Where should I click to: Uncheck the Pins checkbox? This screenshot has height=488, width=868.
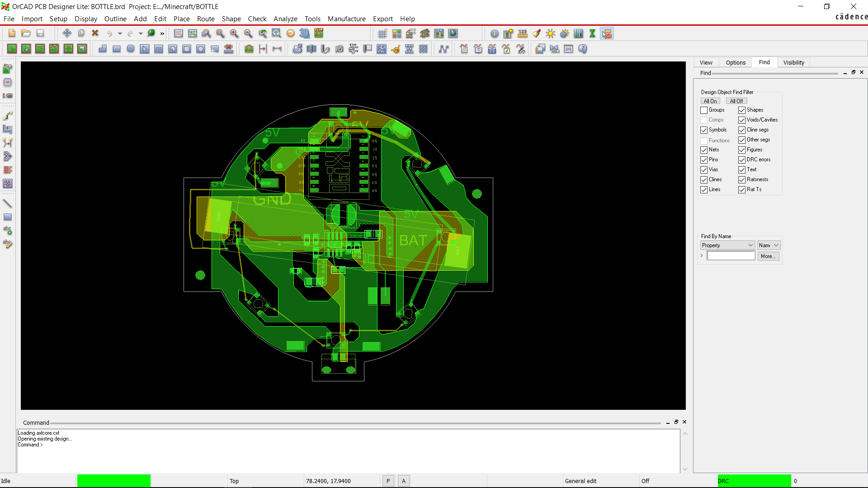click(x=704, y=160)
